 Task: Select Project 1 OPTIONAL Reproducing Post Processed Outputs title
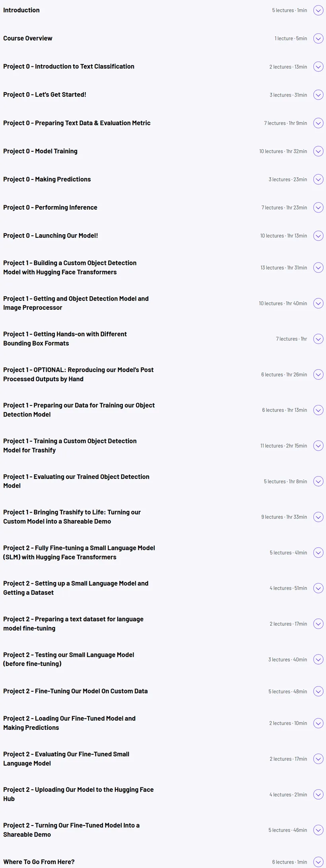(78, 374)
